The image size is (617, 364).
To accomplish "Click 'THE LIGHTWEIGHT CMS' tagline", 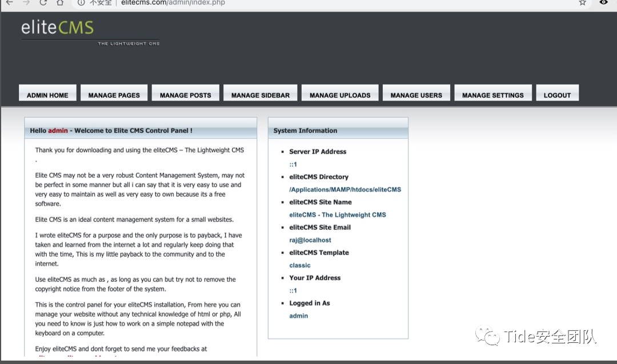I will click(x=129, y=43).
